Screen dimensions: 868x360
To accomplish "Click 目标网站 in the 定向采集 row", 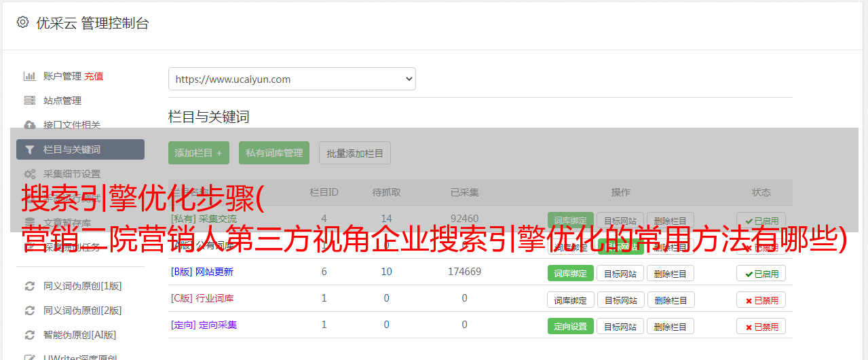I will point(620,326).
